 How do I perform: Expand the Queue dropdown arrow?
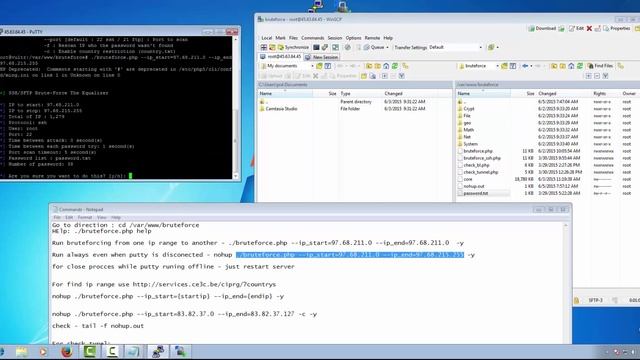tap(387, 47)
